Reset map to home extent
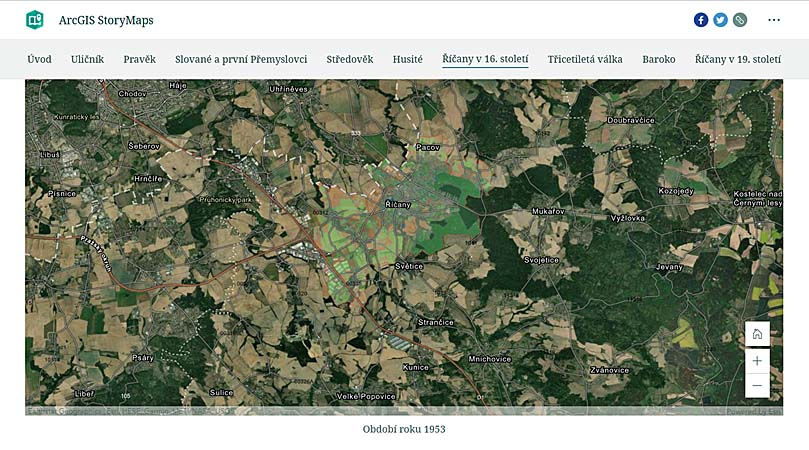This screenshot has width=809, height=450. [x=757, y=334]
